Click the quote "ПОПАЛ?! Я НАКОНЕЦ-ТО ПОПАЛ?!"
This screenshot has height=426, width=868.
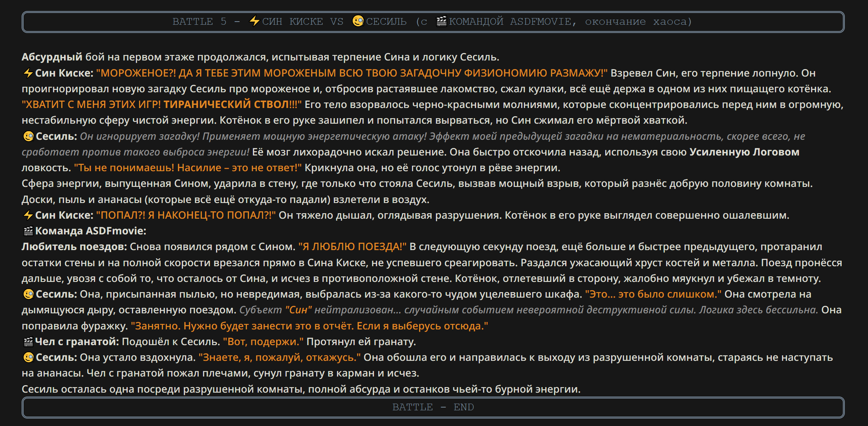click(x=186, y=215)
